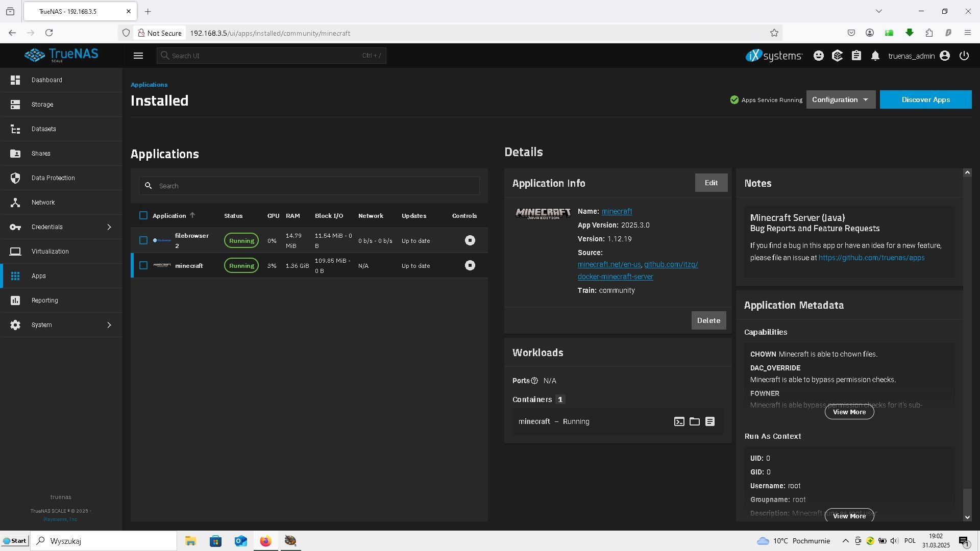Open the feedback smiley icon
980x551 pixels.
point(819,56)
